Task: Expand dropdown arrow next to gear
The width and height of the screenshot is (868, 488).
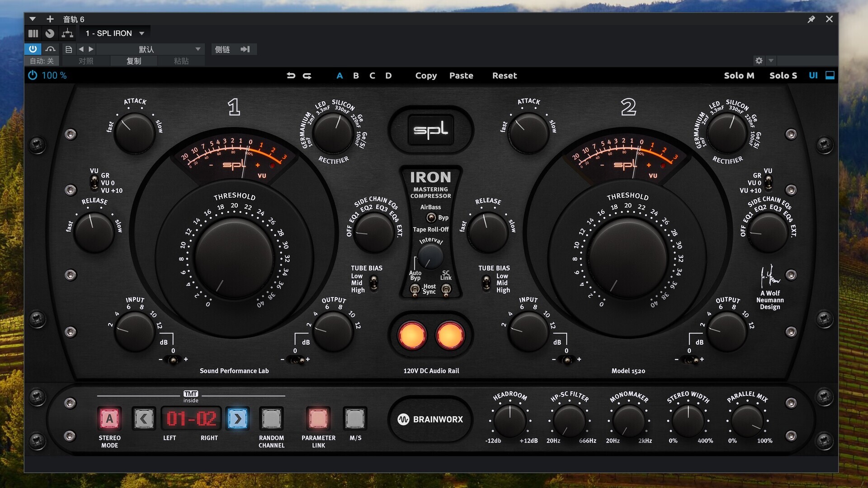Action: coord(771,61)
